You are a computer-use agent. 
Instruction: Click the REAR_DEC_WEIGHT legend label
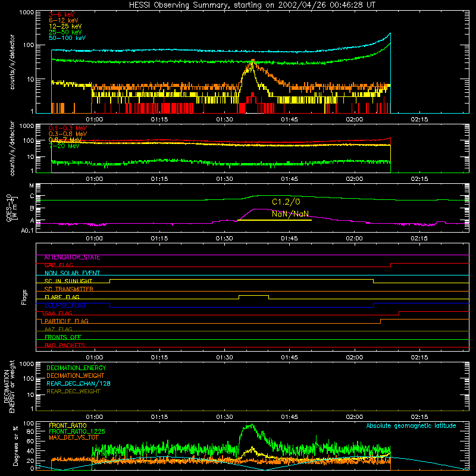[73, 392]
